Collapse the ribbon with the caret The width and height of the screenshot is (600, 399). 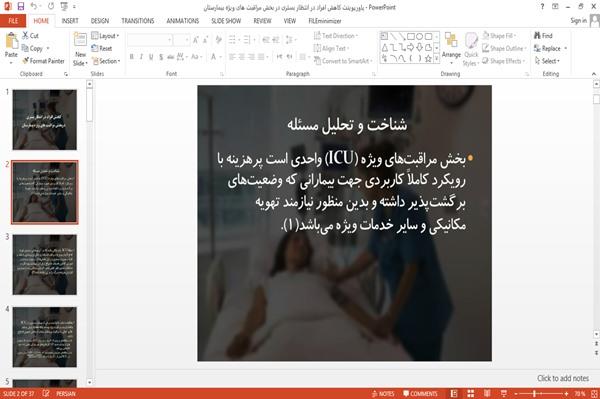click(x=594, y=73)
